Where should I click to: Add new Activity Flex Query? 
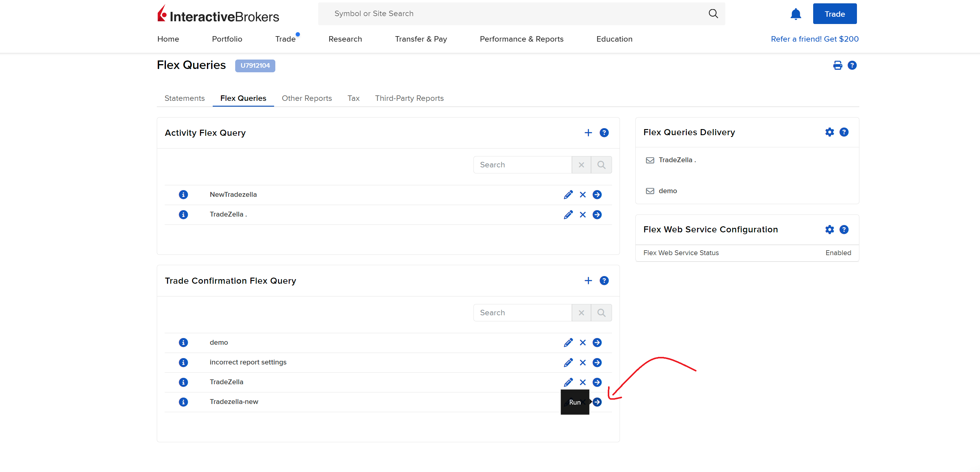point(588,133)
